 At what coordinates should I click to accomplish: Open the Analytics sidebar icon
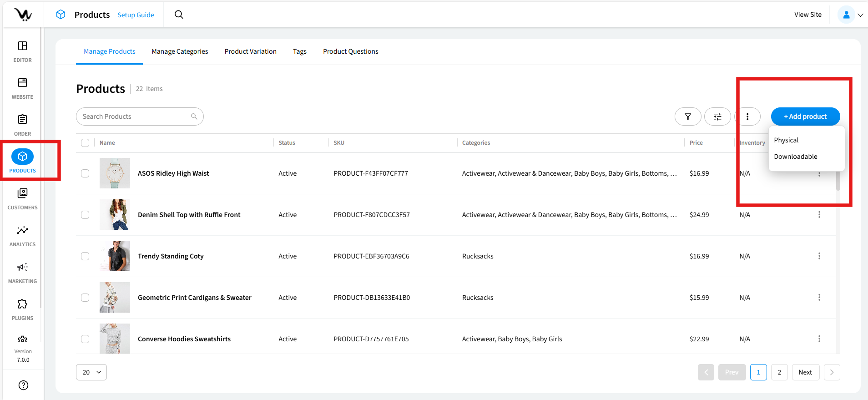point(22,230)
